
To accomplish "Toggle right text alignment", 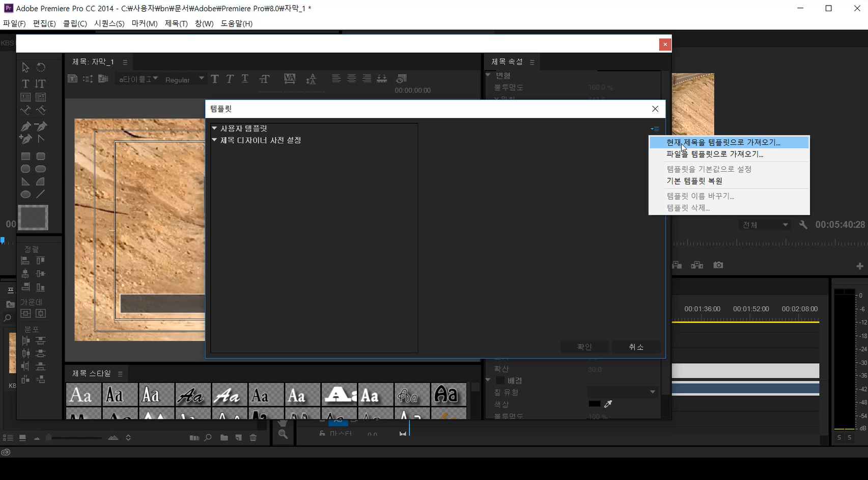I will point(367,78).
